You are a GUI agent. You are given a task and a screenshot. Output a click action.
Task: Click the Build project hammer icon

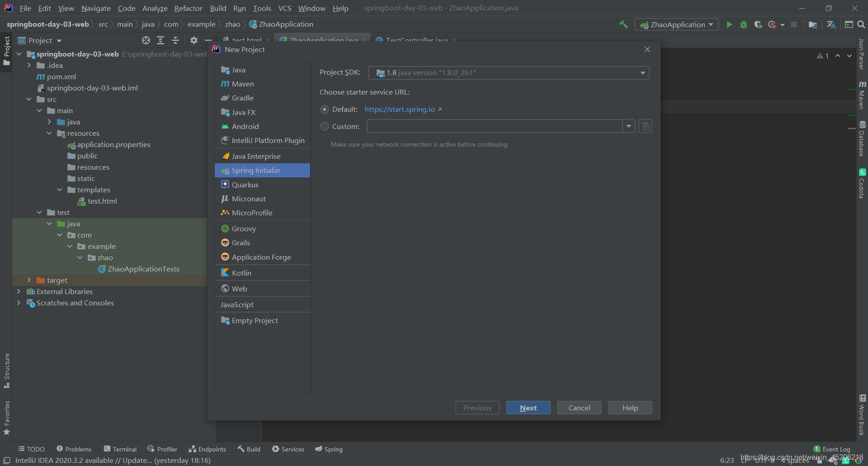click(x=624, y=24)
